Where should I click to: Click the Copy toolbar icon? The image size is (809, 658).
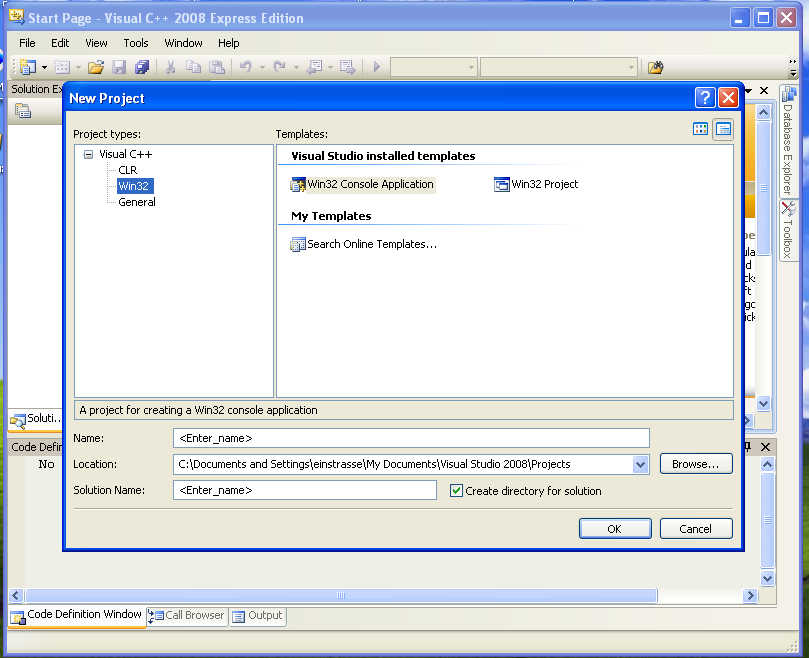(193, 67)
